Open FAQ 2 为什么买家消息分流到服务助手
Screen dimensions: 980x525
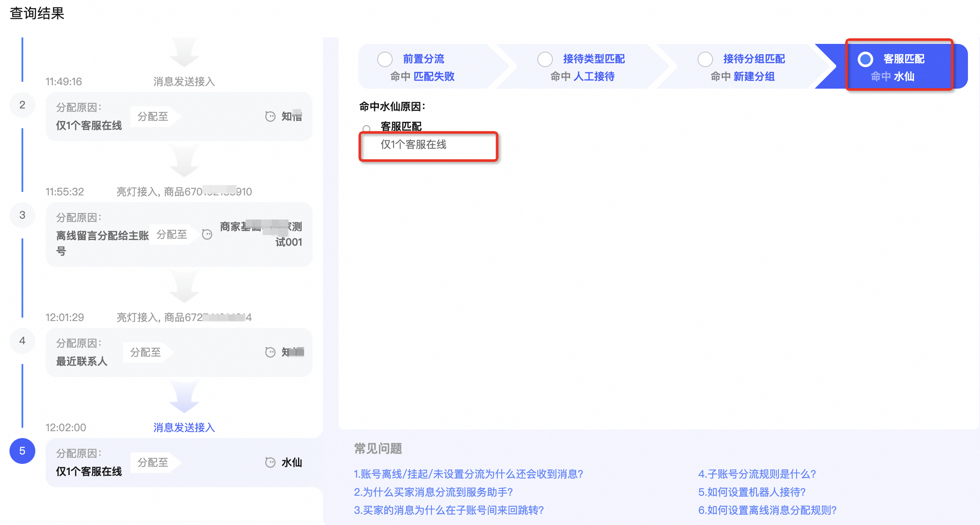pos(433,492)
